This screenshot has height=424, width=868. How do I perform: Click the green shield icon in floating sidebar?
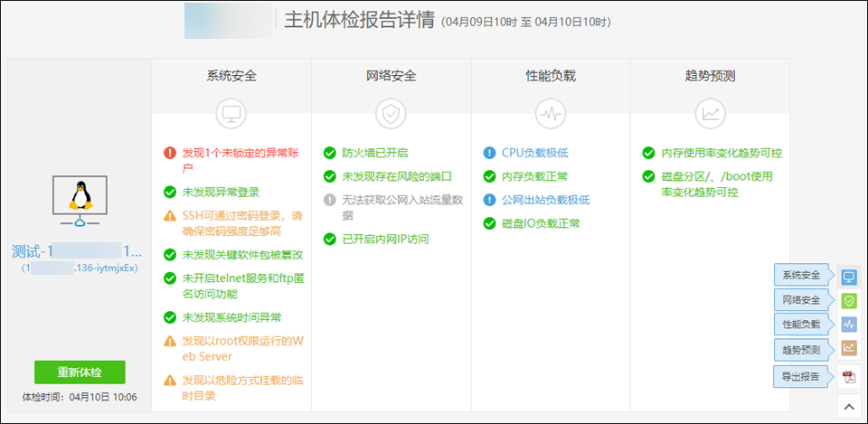pos(848,300)
